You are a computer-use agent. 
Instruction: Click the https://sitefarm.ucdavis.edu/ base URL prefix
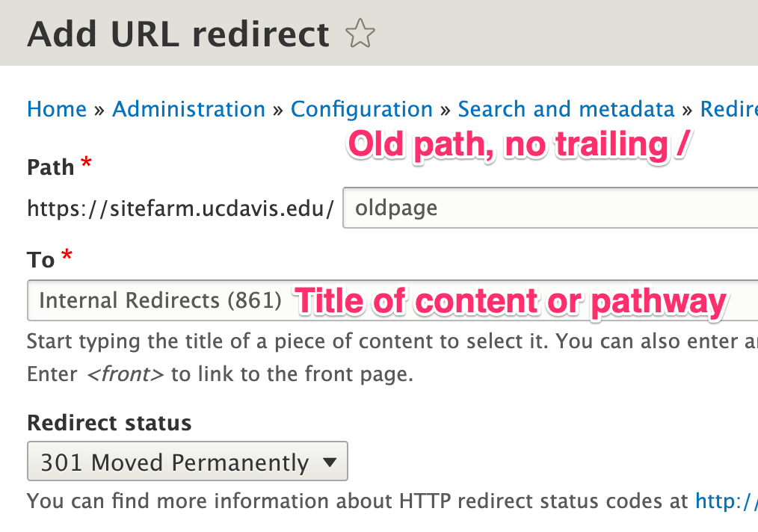point(180,208)
